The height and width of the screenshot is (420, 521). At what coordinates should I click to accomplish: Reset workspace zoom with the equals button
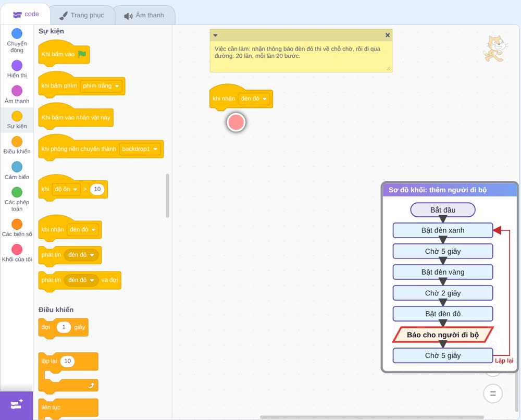pyautogui.click(x=493, y=393)
